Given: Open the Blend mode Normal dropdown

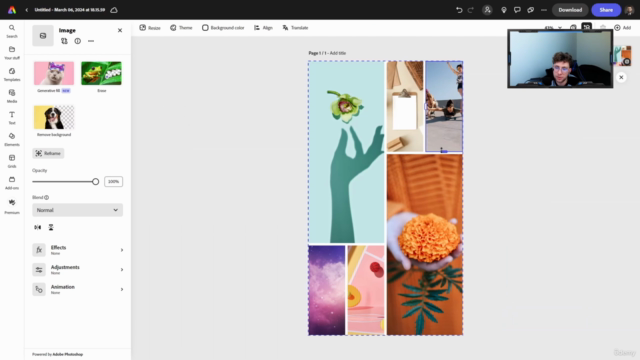Looking at the screenshot, I should tap(78, 210).
